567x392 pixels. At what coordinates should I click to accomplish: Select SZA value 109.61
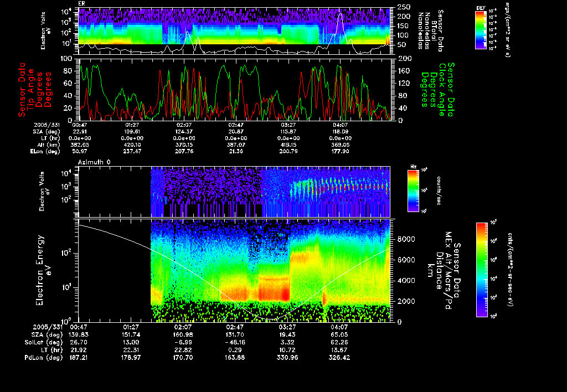coord(132,132)
